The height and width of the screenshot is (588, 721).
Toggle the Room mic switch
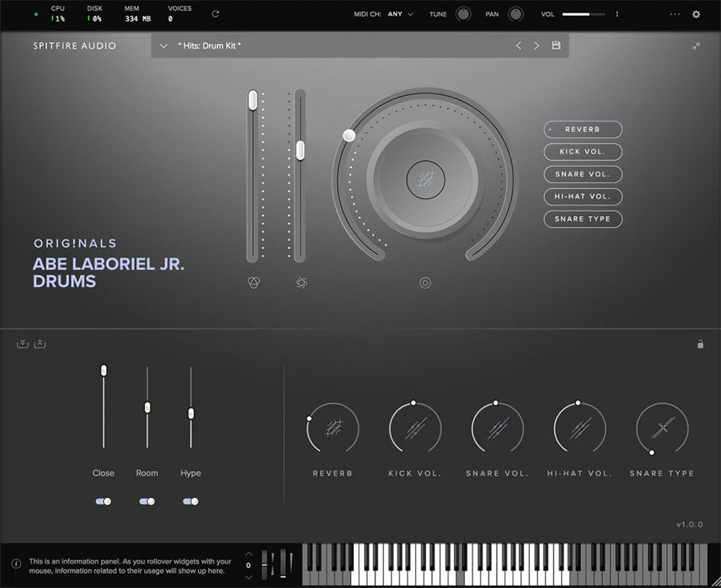coord(147,502)
